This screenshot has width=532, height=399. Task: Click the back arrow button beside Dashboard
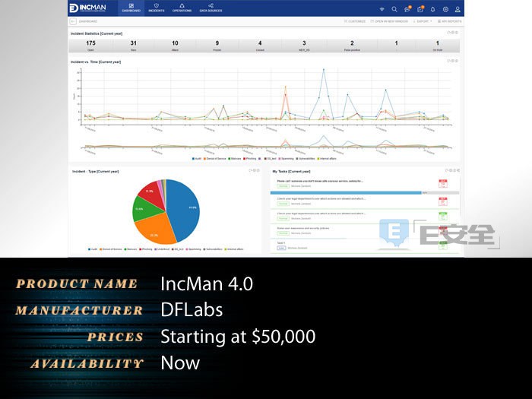73,21
